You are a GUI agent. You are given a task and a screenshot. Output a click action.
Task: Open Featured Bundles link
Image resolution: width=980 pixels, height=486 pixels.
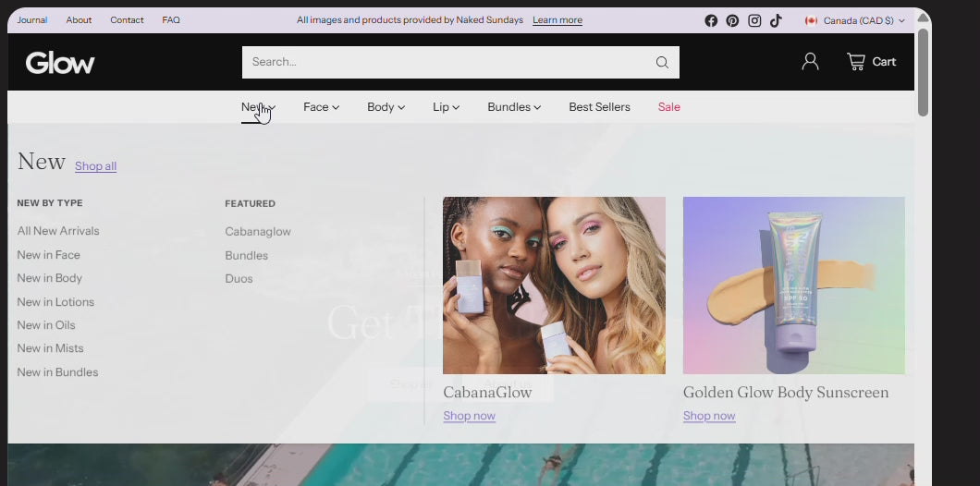(246, 256)
